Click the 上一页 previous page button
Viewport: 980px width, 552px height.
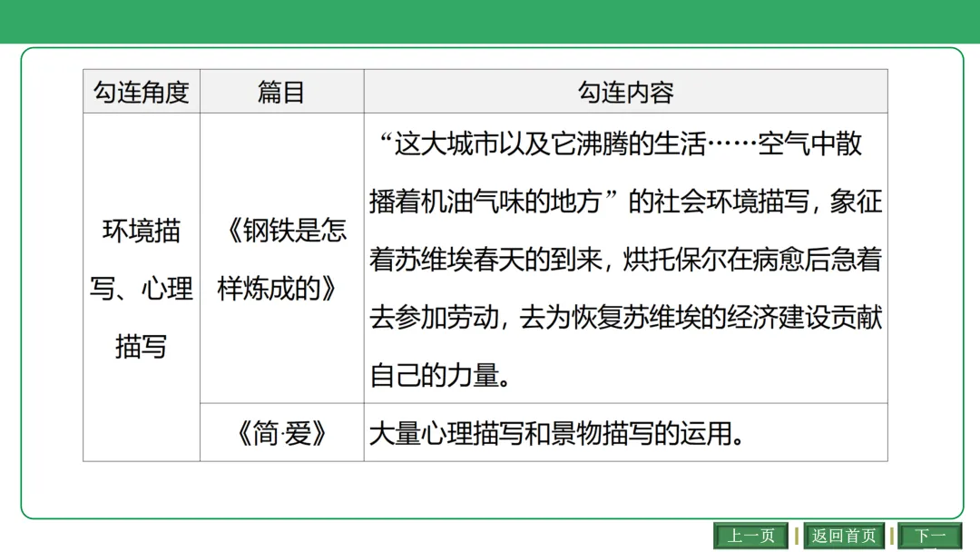750,536
